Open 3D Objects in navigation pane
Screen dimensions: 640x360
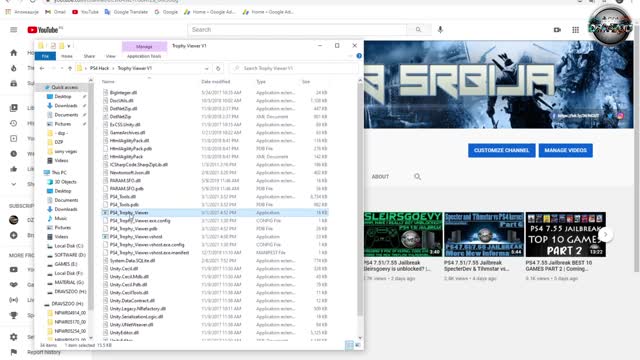65,182
